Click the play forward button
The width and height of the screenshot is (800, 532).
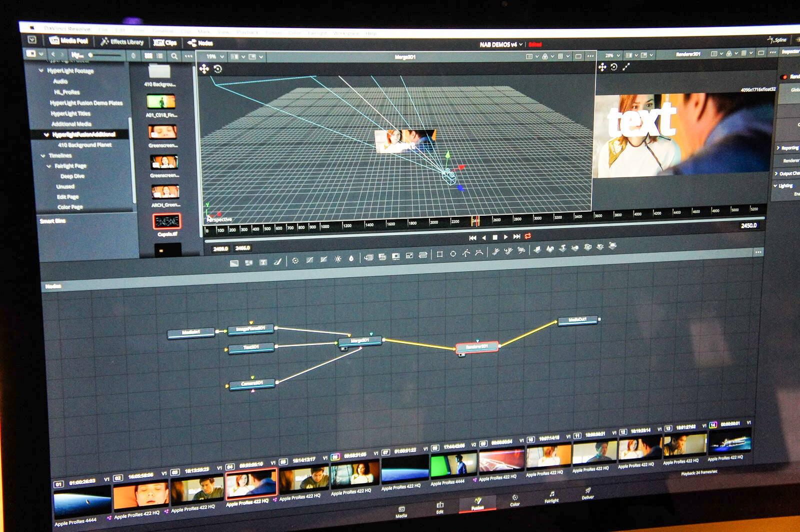[505, 237]
